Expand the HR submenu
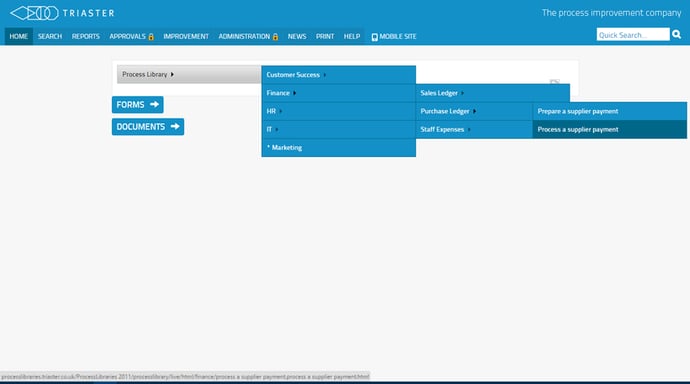This screenshot has height=384, width=690. coord(338,111)
